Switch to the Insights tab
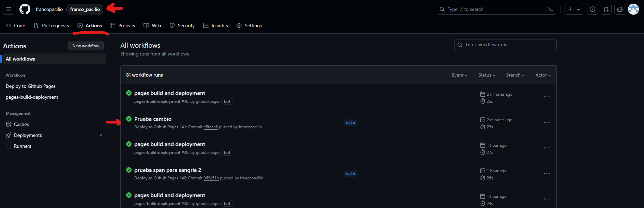The height and width of the screenshot is (208, 644). pyautogui.click(x=215, y=26)
